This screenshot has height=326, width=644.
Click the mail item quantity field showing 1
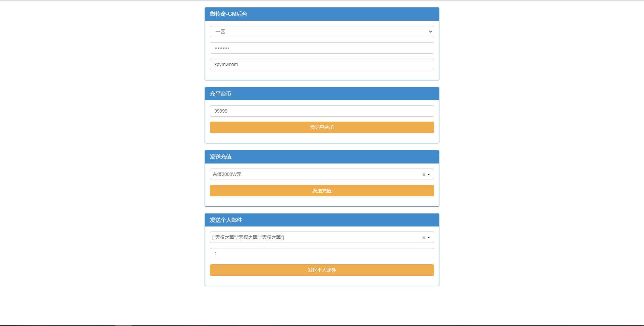point(322,254)
